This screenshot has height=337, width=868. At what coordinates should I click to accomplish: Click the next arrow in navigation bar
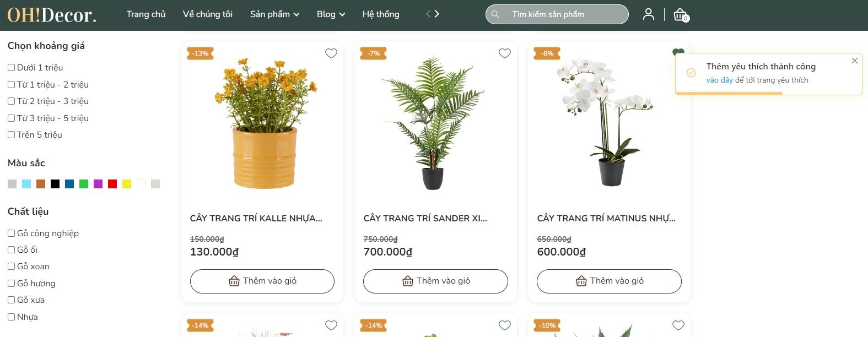(437, 14)
